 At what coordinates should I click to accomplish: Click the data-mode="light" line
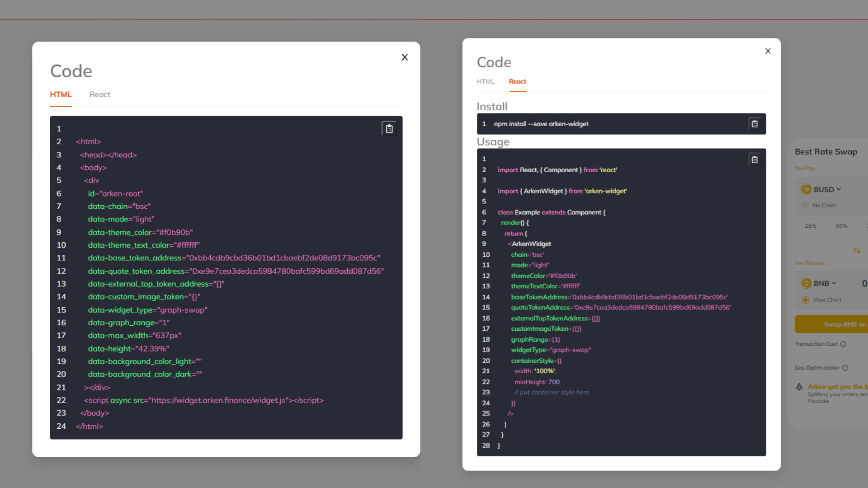(121, 219)
